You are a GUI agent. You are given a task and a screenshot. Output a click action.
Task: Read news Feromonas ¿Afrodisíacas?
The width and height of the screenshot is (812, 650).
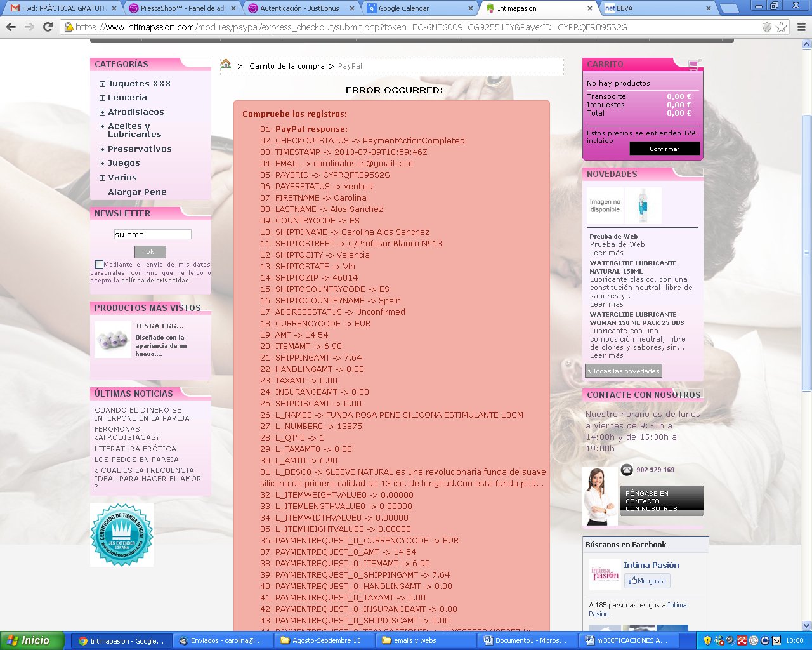pos(127,433)
